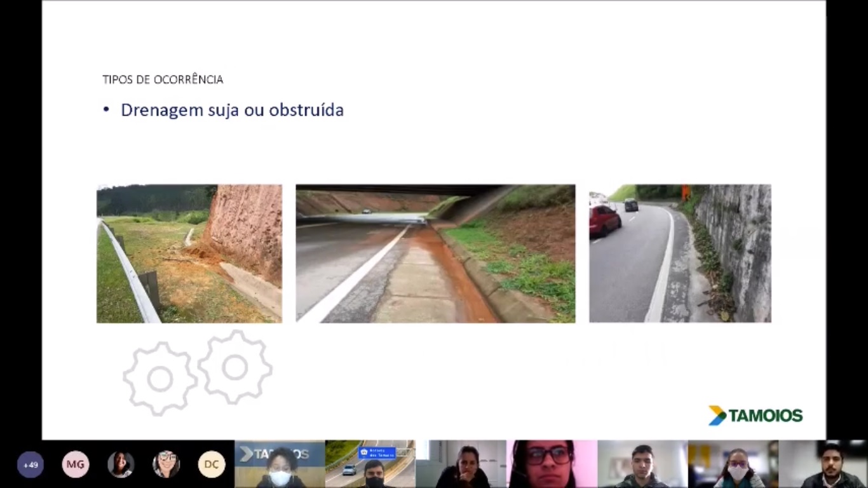The image size is (868, 488).
Task: Click the right gear icon on slide
Action: 234,367
